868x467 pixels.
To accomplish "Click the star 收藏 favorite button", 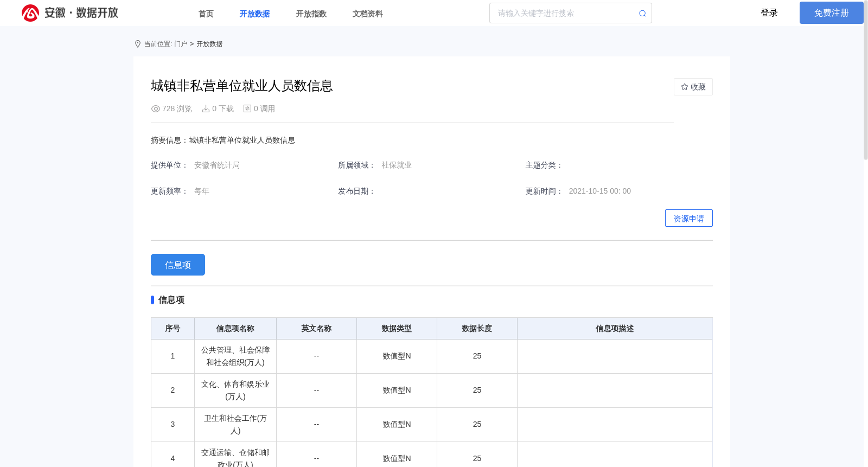I will pyautogui.click(x=693, y=87).
